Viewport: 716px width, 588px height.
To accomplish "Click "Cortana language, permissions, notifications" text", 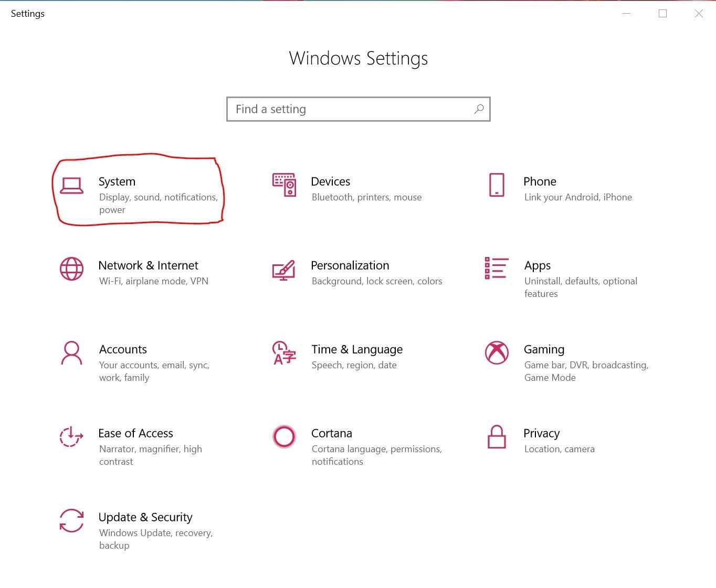I will (377, 455).
